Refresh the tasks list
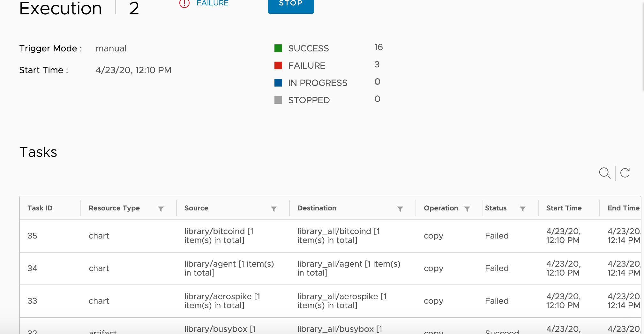The width and height of the screenshot is (644, 334). 625,173
